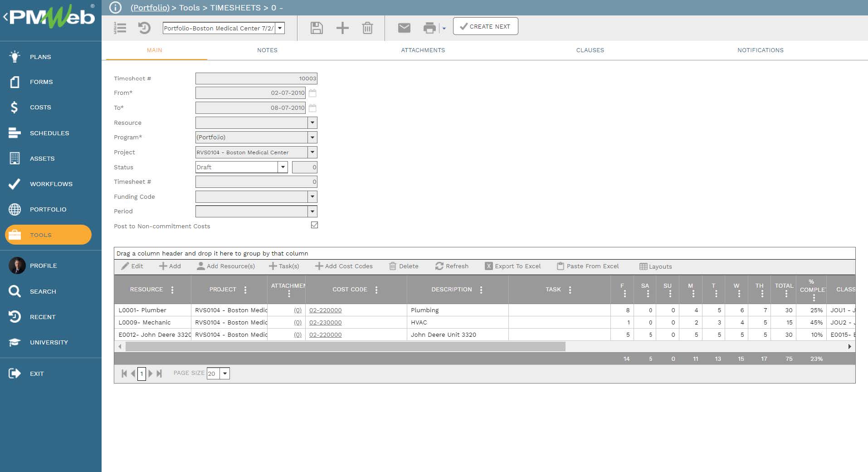Click Task(s) in grid toolbar

tap(284, 266)
